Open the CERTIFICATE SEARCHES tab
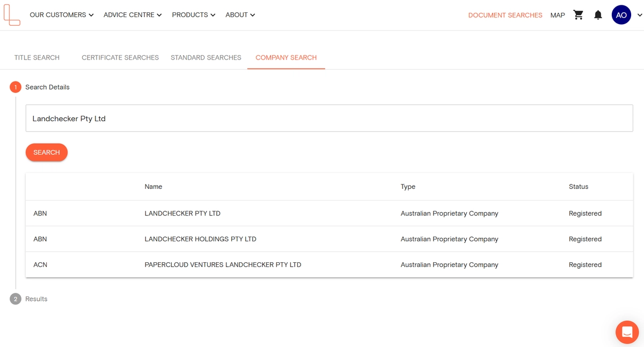The height and width of the screenshot is (347, 644). 120,57
